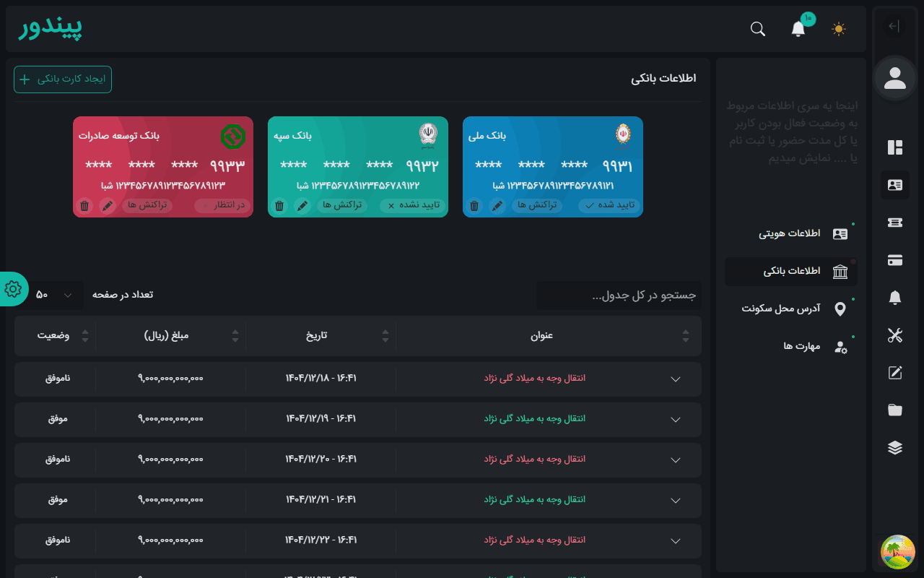
Task: Click amount in ۱۴۰۴/۱۲/۲۲ row
Action: coord(170,540)
